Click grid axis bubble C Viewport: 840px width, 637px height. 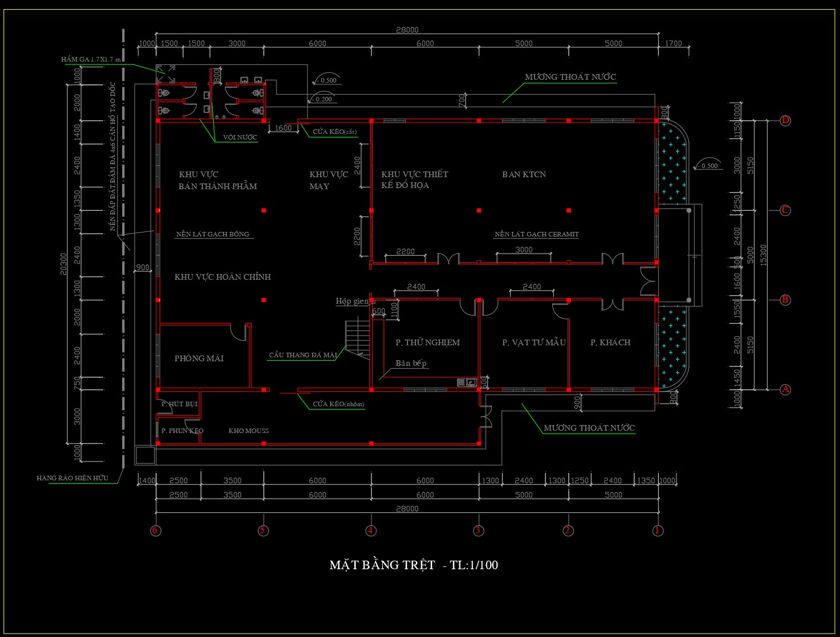pyautogui.click(x=785, y=210)
